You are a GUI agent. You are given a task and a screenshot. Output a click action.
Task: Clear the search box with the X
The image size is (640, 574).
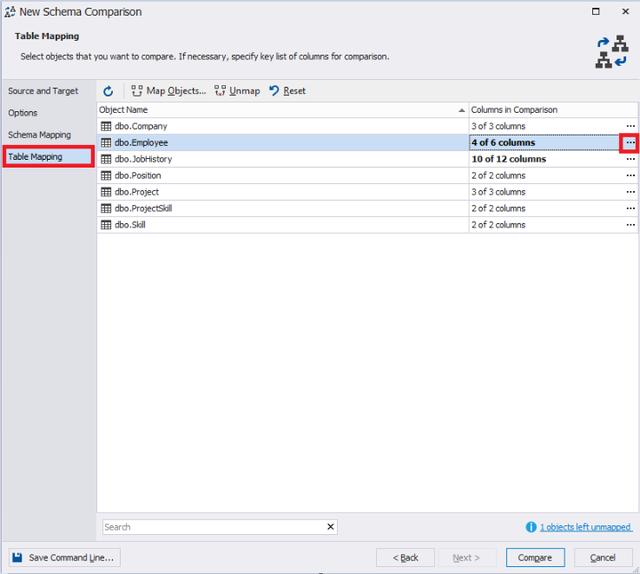(331, 527)
